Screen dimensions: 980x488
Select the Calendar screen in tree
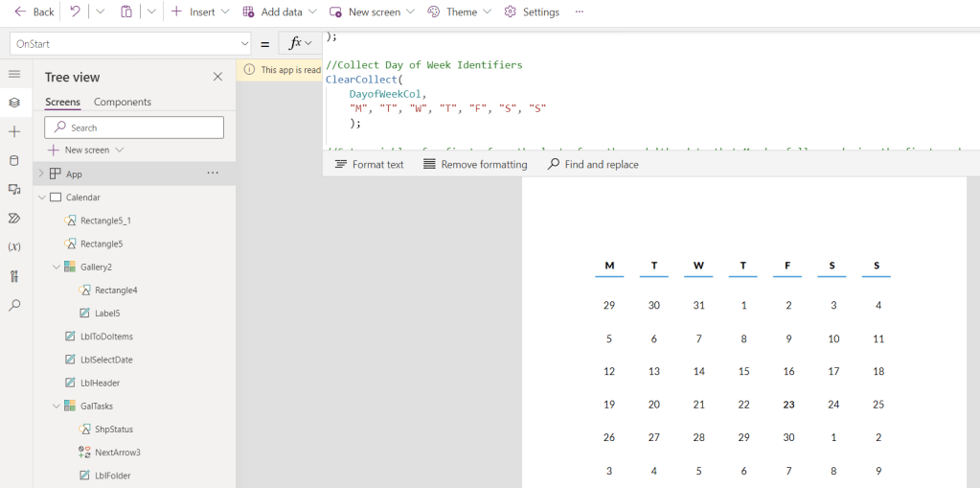(83, 198)
